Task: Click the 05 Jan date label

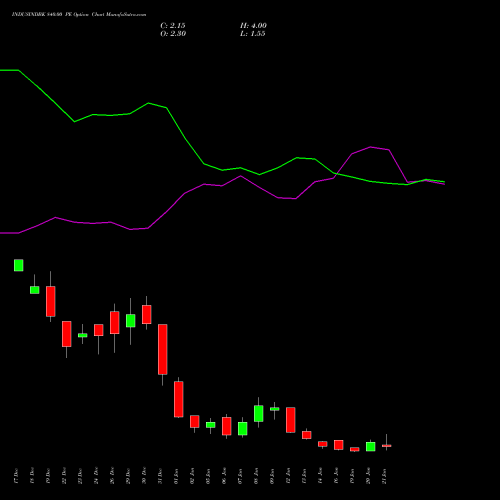Action: 209,476
